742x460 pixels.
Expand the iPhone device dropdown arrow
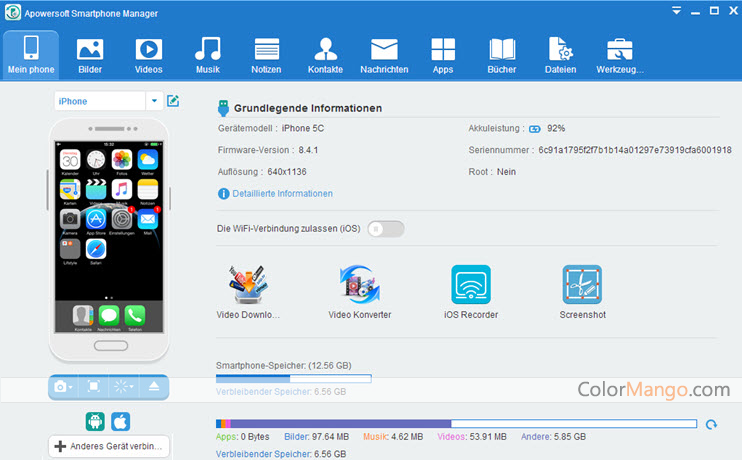tap(154, 101)
